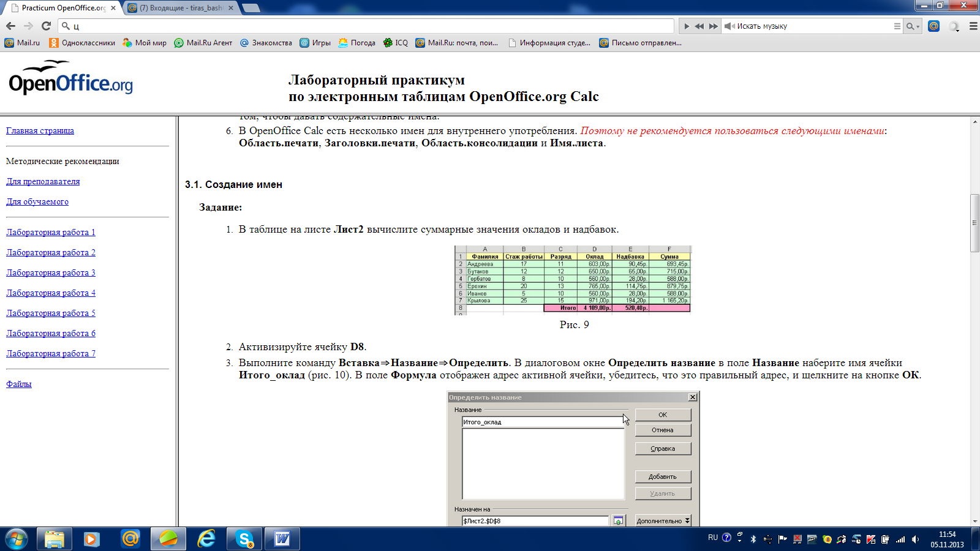Close the Входящие mail tab
Viewport: 980px width, 551px height.
click(231, 8)
